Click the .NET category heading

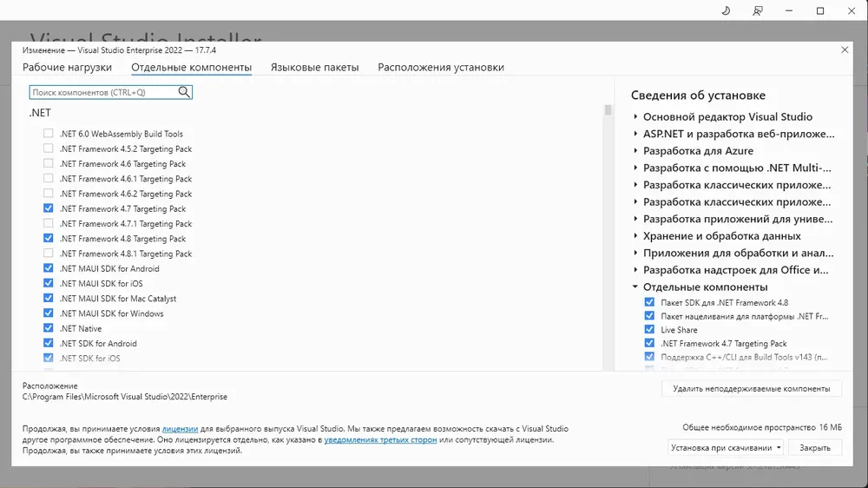[40, 112]
